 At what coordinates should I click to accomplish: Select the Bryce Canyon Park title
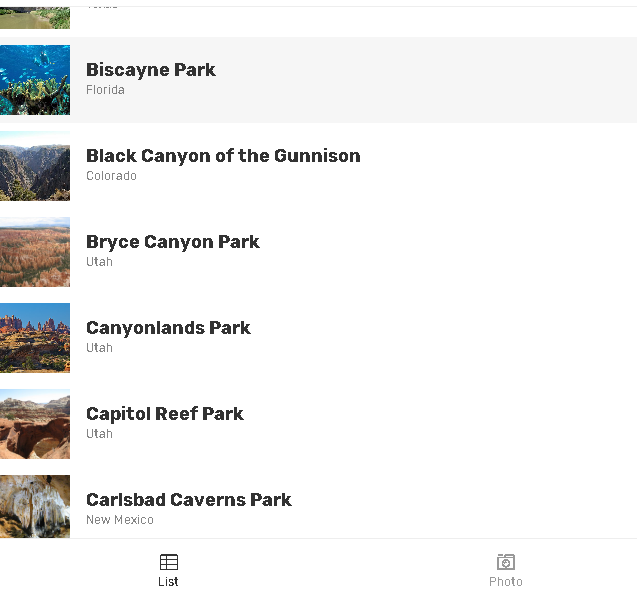click(173, 242)
